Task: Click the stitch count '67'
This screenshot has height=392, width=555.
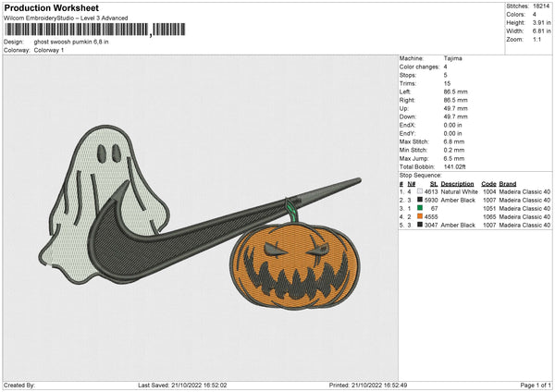Action: [435, 208]
